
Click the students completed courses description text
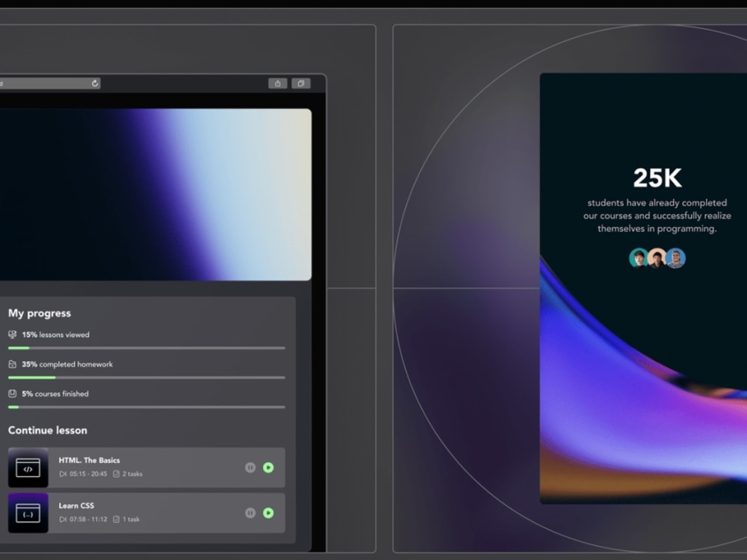(x=657, y=216)
